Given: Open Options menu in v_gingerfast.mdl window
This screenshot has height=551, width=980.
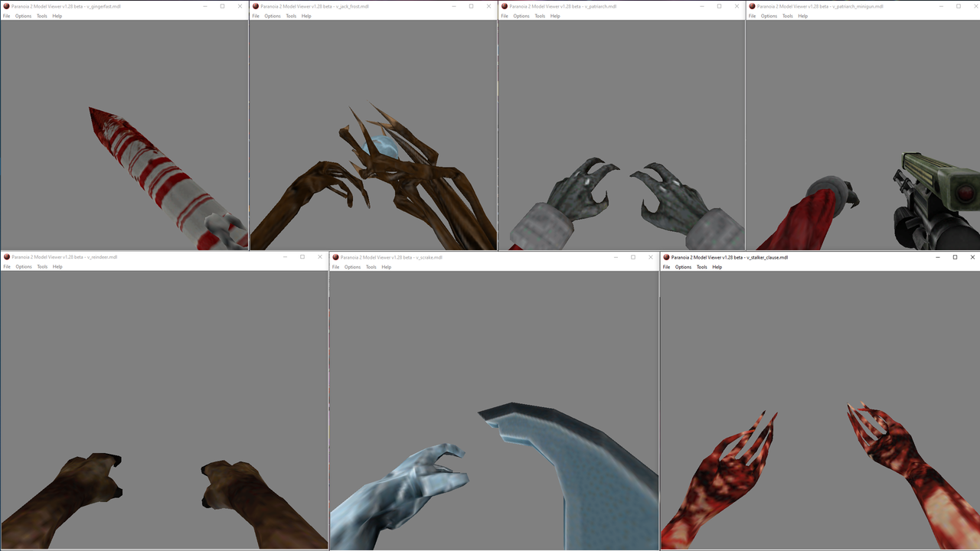Looking at the screenshot, I should click(x=24, y=16).
